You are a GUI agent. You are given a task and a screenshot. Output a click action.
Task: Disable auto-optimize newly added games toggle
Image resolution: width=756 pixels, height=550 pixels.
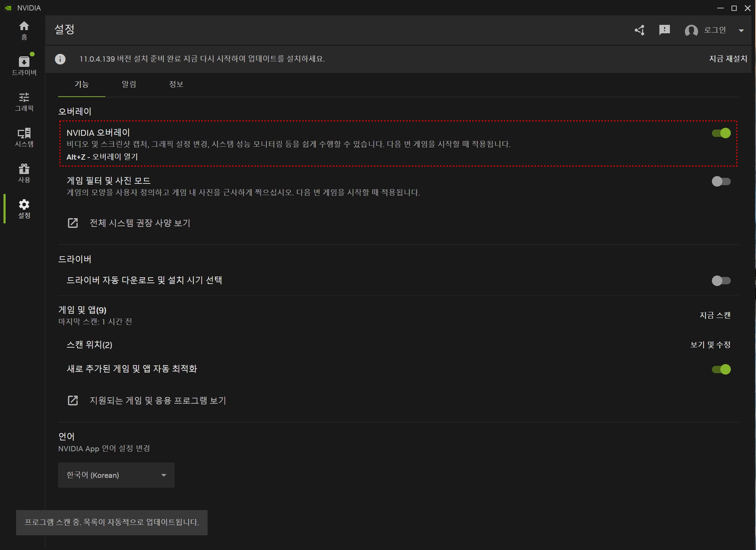[x=721, y=369]
